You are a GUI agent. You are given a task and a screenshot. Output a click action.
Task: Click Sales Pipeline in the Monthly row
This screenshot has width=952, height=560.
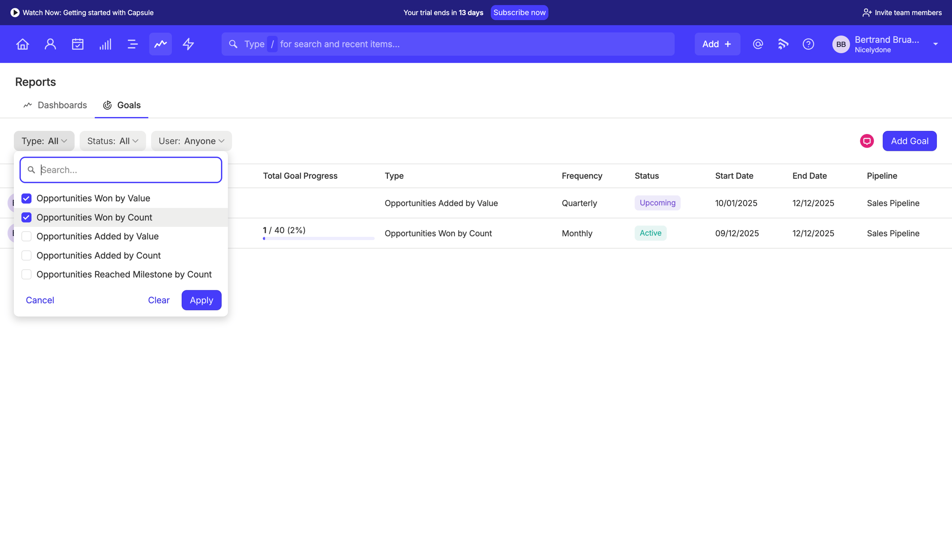(893, 233)
